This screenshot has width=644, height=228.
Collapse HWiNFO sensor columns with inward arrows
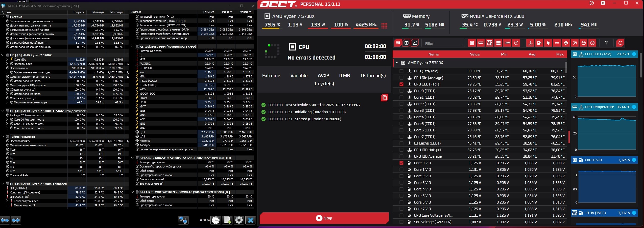coord(16,220)
